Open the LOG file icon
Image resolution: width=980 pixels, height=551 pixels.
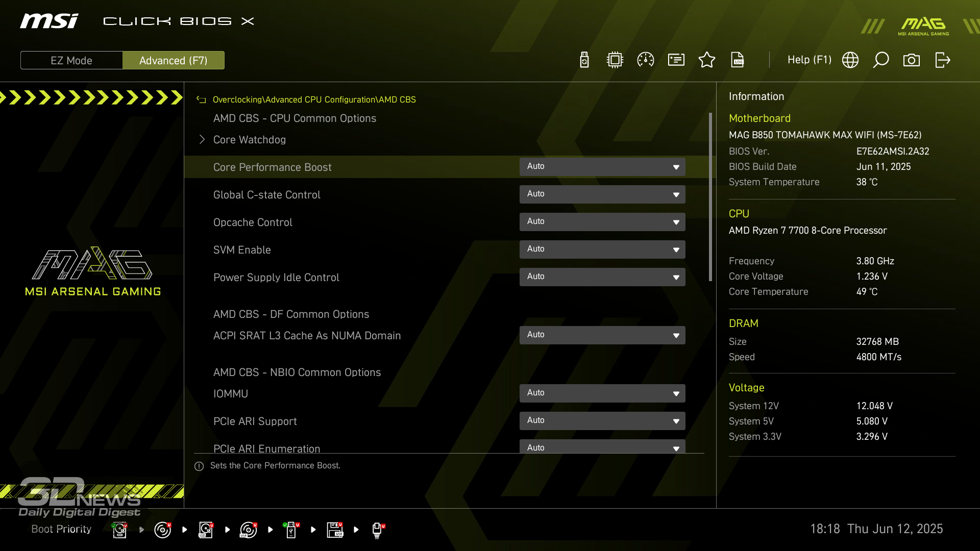tap(738, 60)
